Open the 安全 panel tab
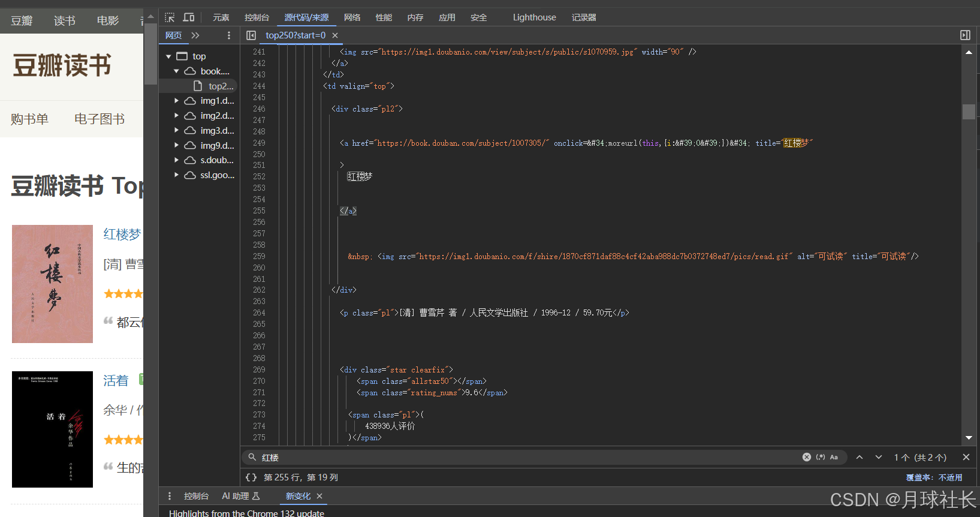 pos(479,17)
